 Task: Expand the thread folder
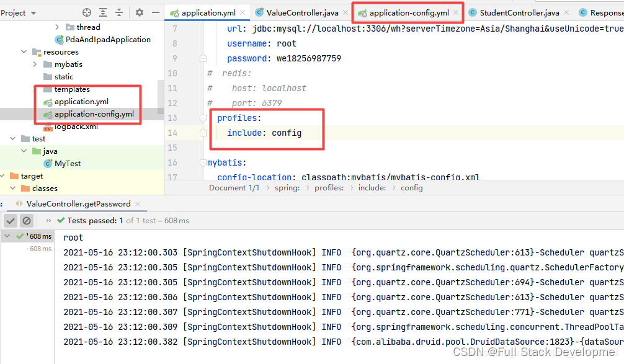click(57, 27)
